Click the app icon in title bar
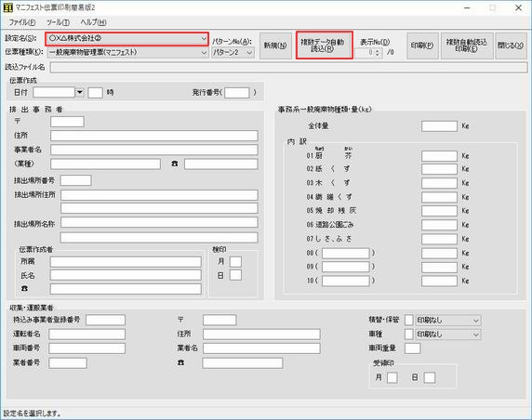 [7, 7]
